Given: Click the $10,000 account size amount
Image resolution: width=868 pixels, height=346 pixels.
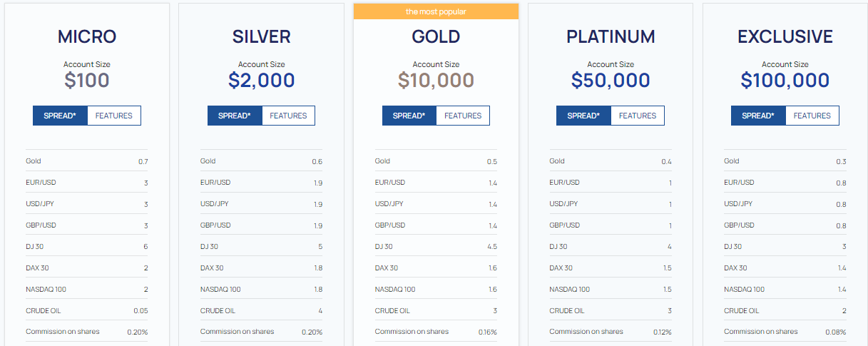Looking at the screenshot, I should [x=436, y=80].
